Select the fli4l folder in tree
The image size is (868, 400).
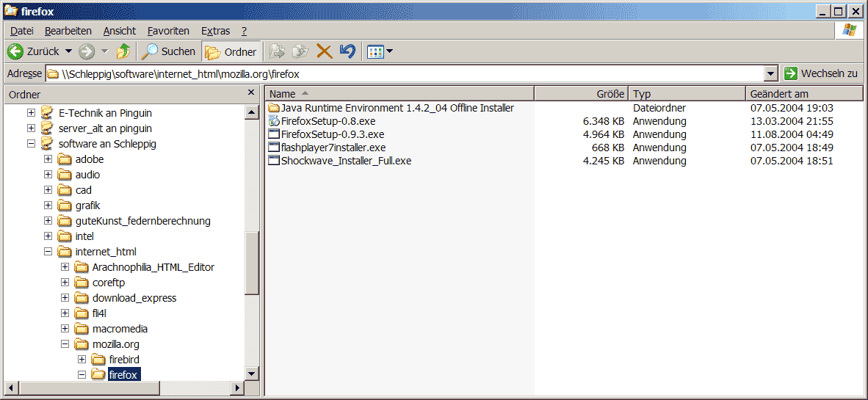tap(99, 313)
